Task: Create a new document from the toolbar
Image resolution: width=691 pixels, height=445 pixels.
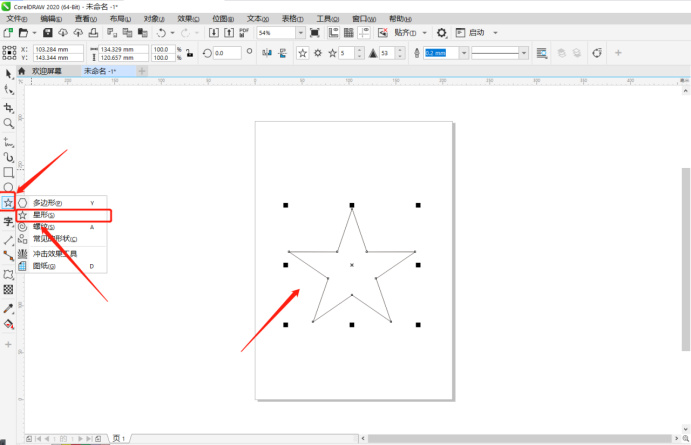Action: (x=8, y=33)
